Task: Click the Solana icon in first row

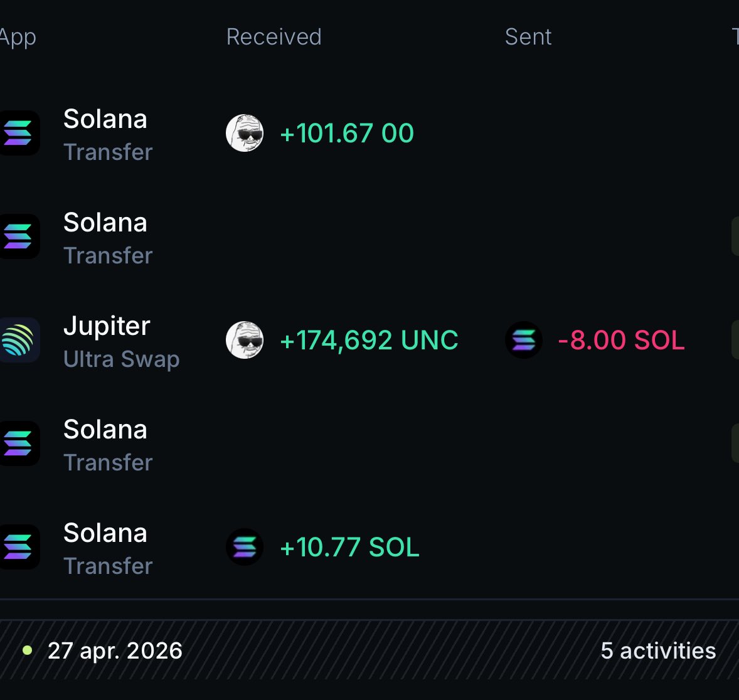Action: tap(19, 133)
